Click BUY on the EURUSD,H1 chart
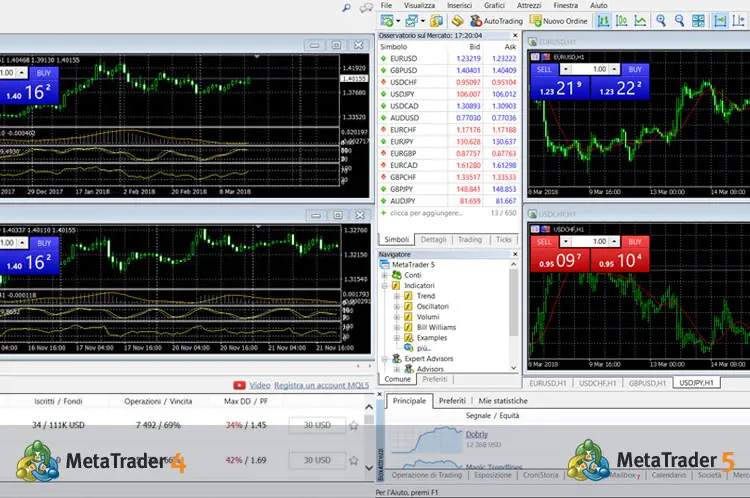This screenshot has height=498, width=750. click(x=635, y=69)
